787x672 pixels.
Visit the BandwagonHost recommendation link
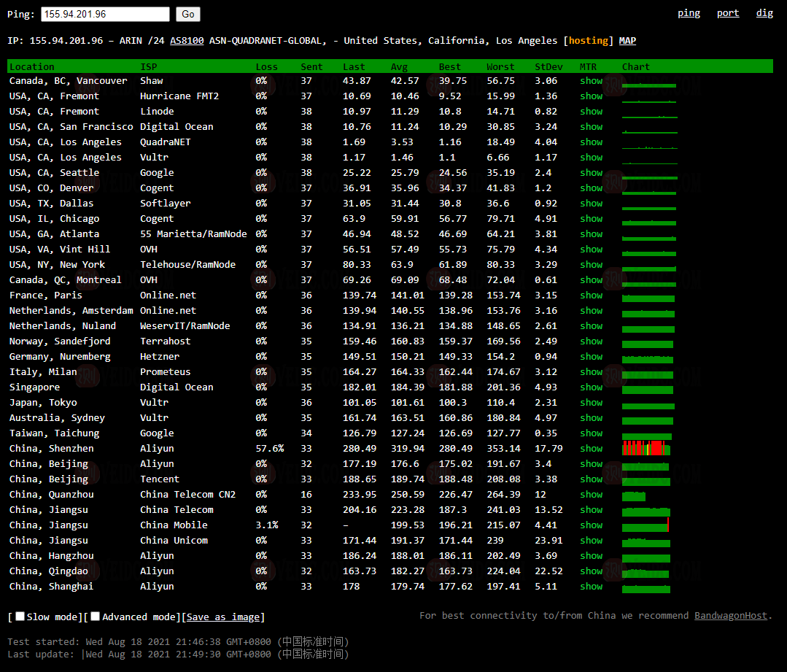730,616
